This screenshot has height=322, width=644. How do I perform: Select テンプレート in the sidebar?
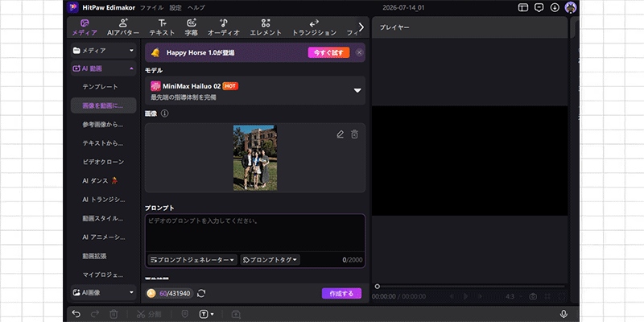[x=100, y=87]
